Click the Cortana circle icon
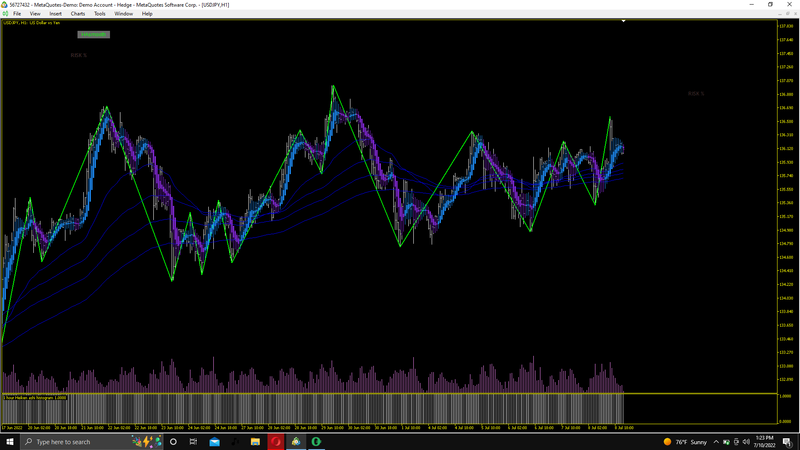Viewport: 800px width, 450px height. coord(173,442)
